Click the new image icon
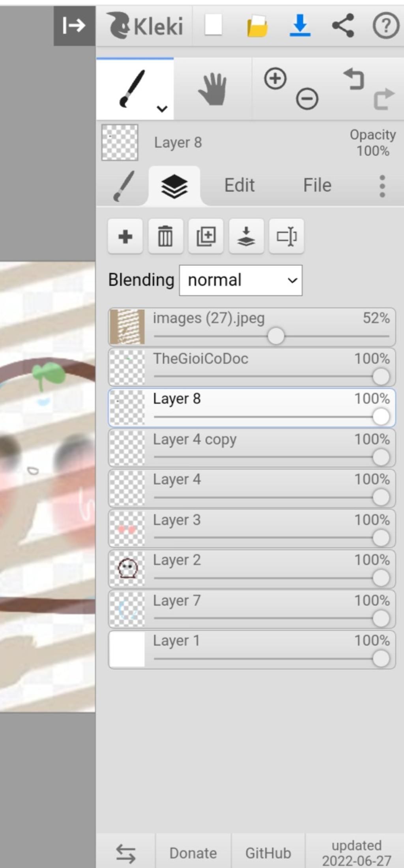The width and height of the screenshot is (404, 868). click(213, 26)
